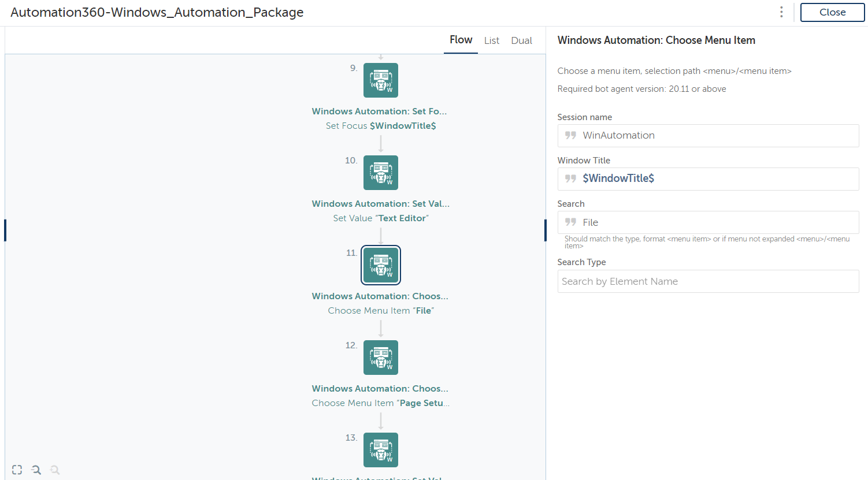Click the step 9 Set Focus action icon
Screen dimensions: 868x480
tap(380, 80)
